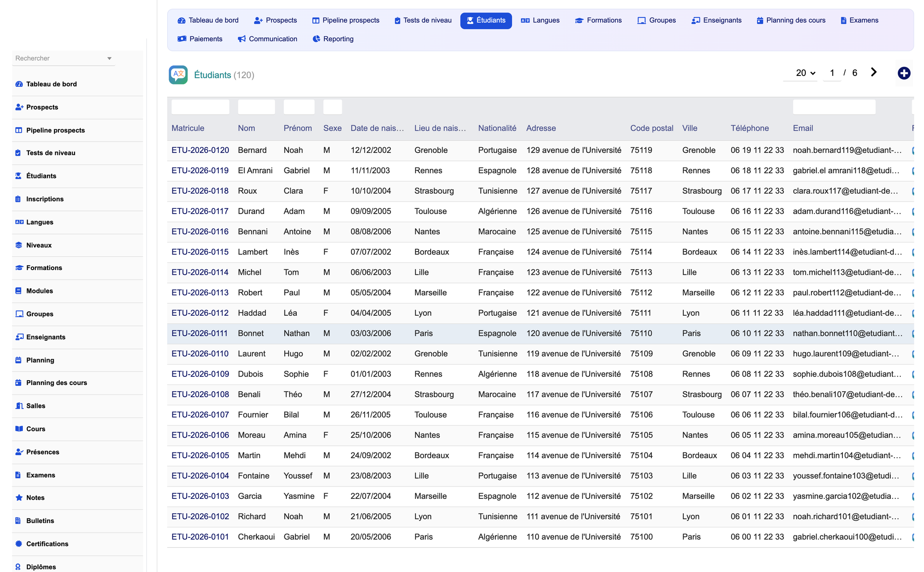Click the Bulletins sidebar icon
Screen dimensions: 924x572
tap(18, 521)
